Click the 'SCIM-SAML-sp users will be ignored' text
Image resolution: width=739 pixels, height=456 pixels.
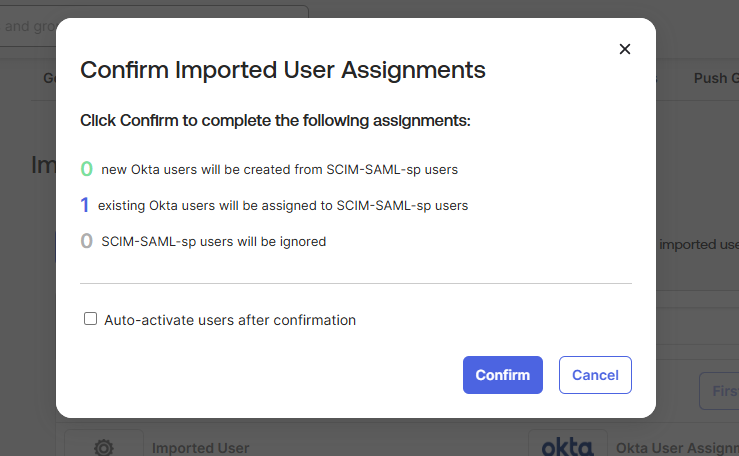213,242
